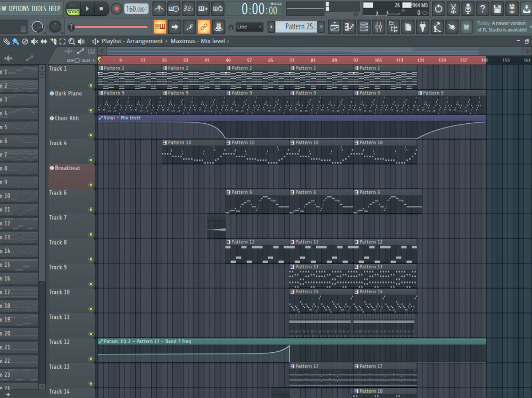Click Maximus - Mix level breadcrumb
This screenshot has height=398, width=532.
click(198, 41)
